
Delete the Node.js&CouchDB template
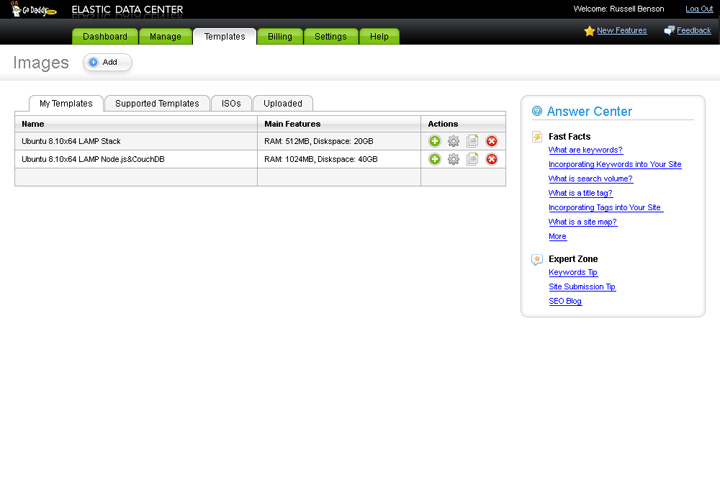(491, 159)
